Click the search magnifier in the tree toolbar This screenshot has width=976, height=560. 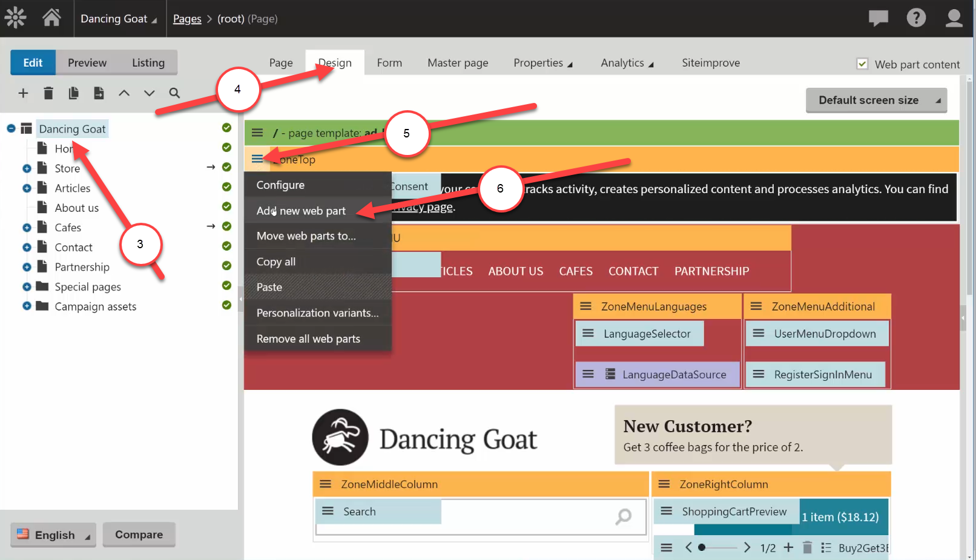[x=174, y=93]
